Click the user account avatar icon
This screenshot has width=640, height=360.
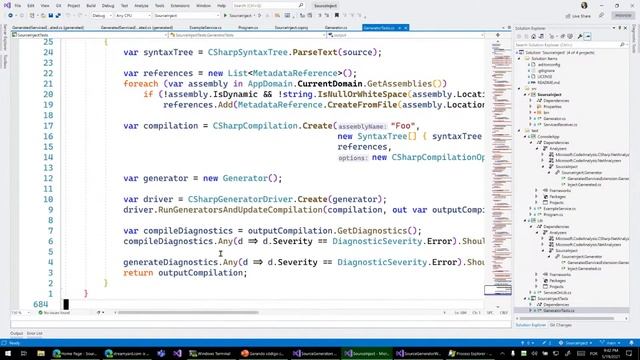coord(584,5)
